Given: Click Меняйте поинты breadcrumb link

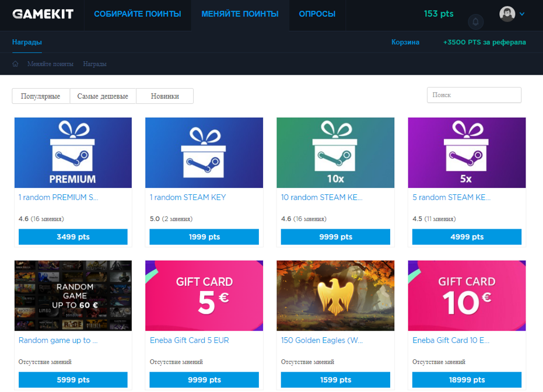Looking at the screenshot, I should [x=50, y=64].
